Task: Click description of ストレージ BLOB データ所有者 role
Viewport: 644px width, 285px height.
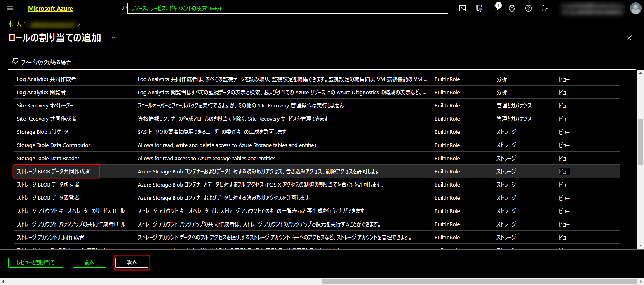Action: pos(261,185)
